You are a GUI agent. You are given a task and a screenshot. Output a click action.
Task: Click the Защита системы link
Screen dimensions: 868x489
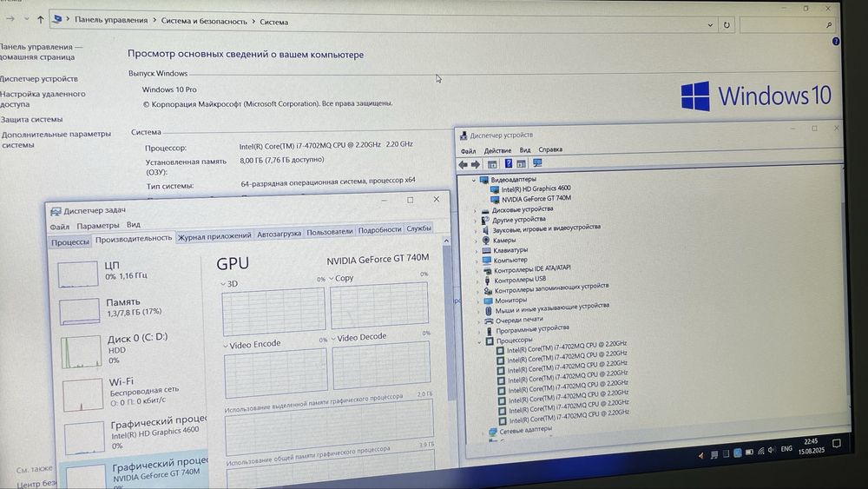(x=31, y=119)
